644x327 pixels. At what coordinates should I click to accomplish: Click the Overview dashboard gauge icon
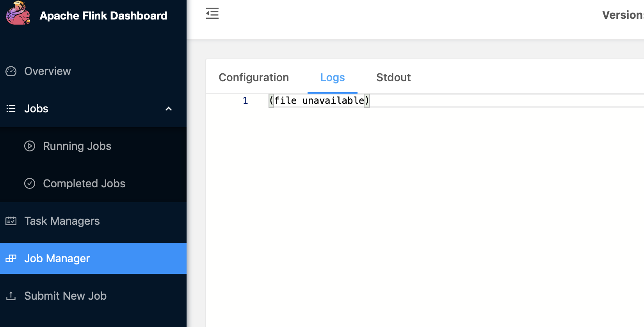11,71
